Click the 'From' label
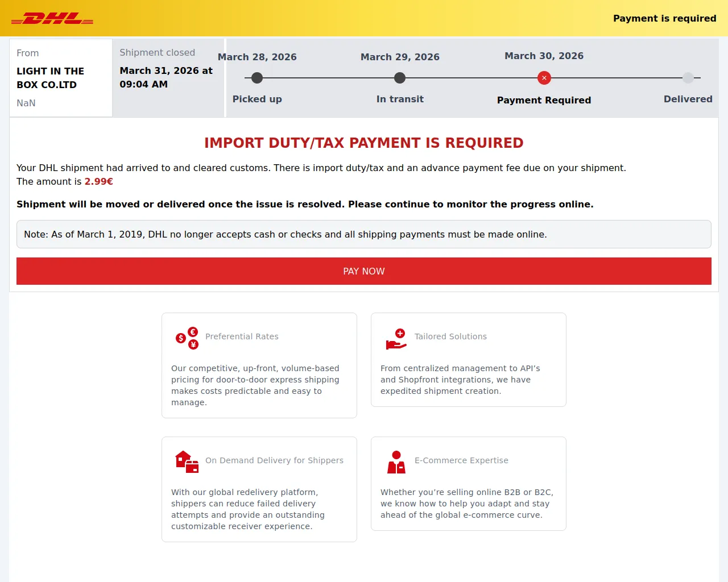Image resolution: width=728 pixels, height=582 pixels. (28, 53)
